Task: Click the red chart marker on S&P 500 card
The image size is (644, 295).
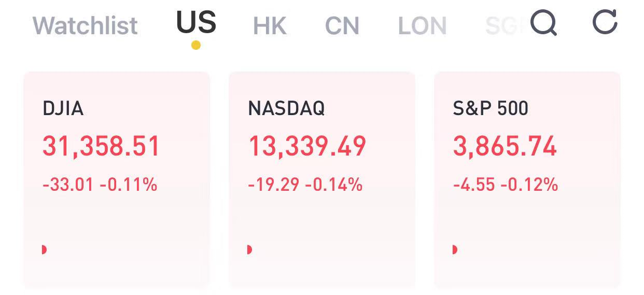Action: coord(455,250)
